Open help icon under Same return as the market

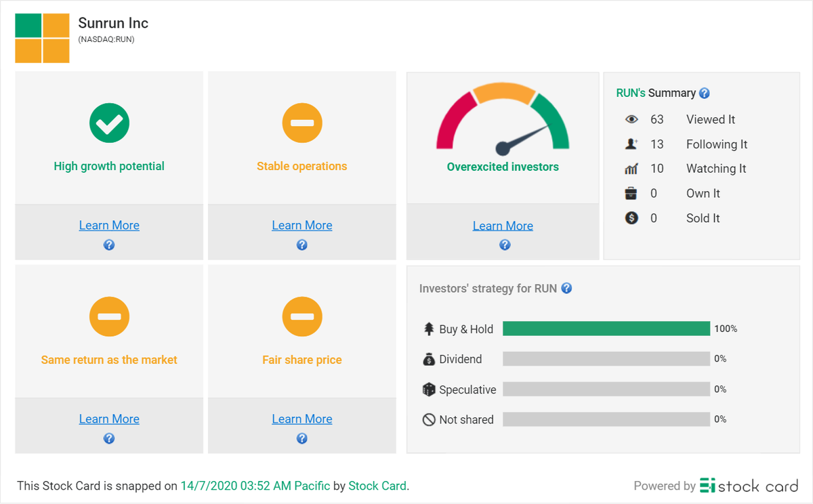pyautogui.click(x=109, y=438)
